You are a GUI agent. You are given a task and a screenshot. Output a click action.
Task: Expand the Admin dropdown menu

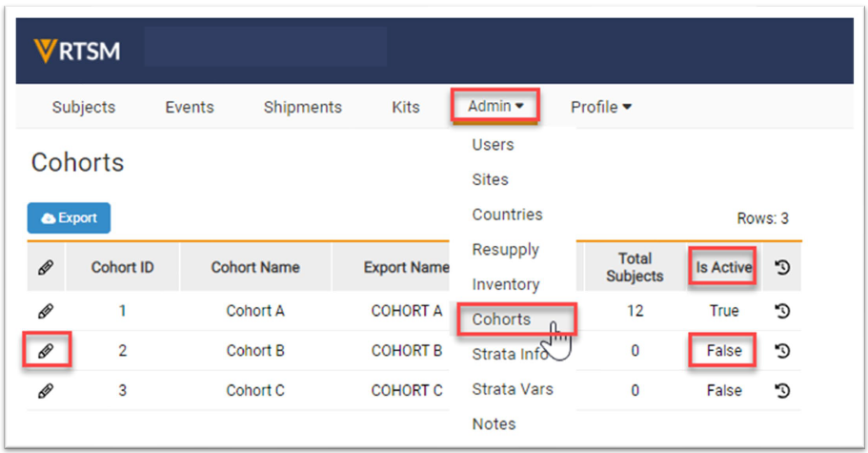pos(495,107)
